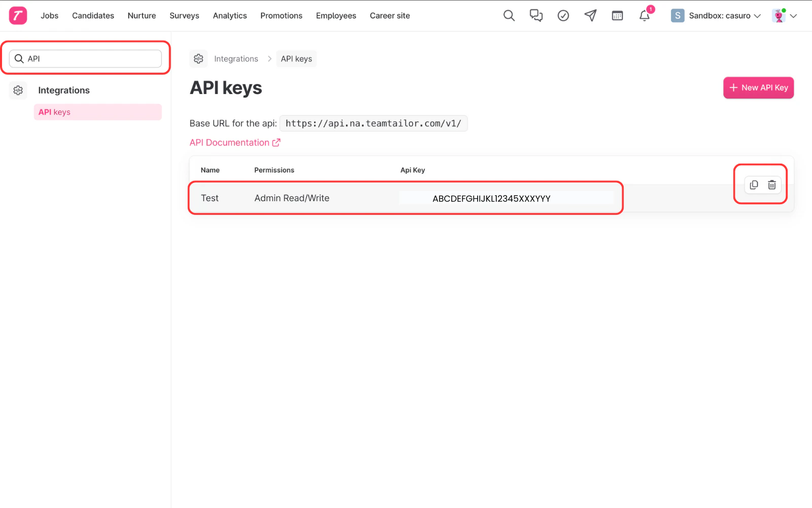Click the API keys page heading

(226, 88)
